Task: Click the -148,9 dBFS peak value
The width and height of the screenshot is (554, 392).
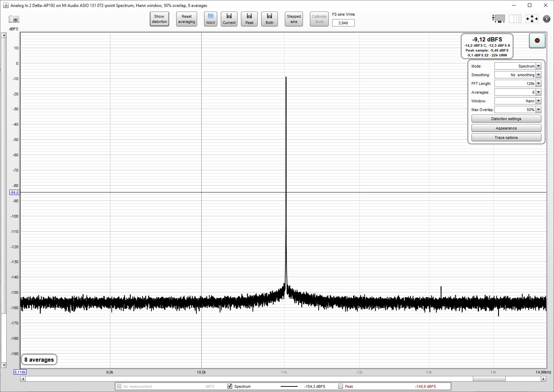Action: pos(425,386)
